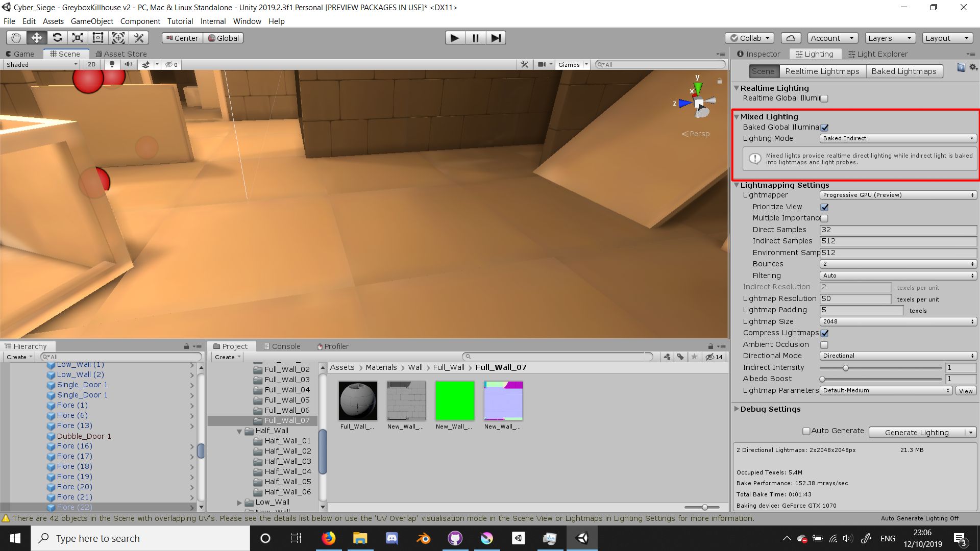This screenshot has width=980, height=551.
Task: Toggle Multiple Importance Sampling checkbox
Action: pos(824,218)
